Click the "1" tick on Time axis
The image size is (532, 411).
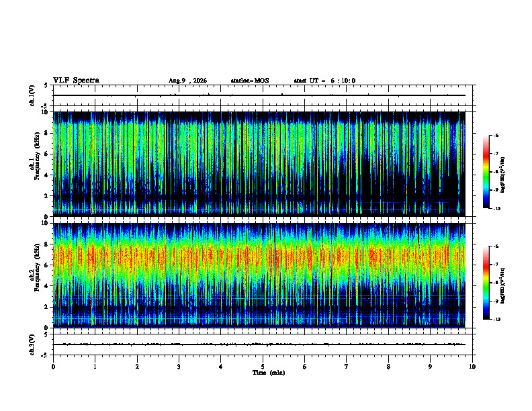point(95,367)
